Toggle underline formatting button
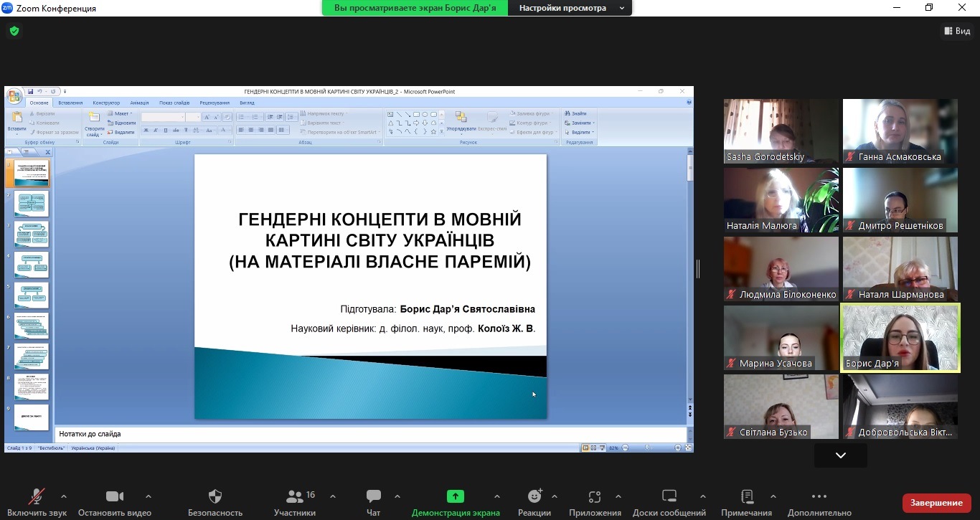Screen dimensions: 980x520 (x=166, y=130)
